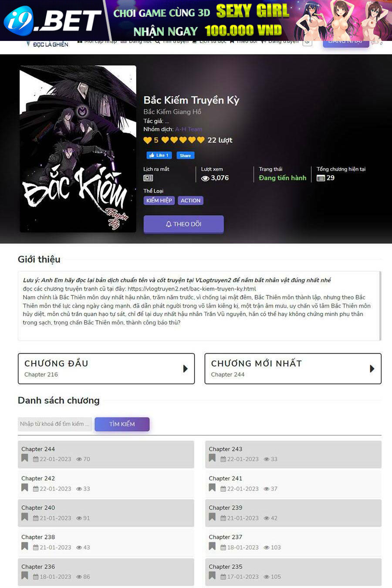
Task: Click the heart rating icon next to 5
Action: pyautogui.click(x=148, y=140)
